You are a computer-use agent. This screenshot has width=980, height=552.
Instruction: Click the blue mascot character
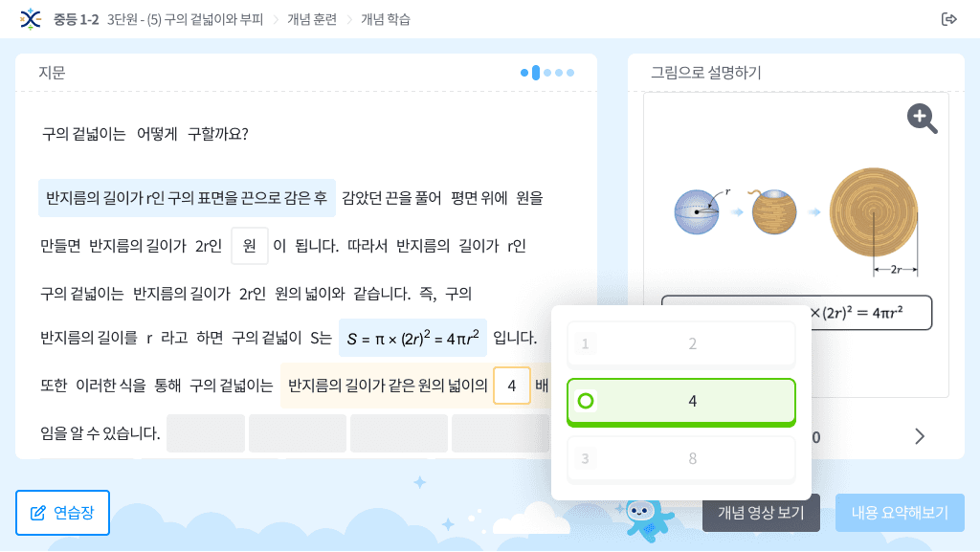648,519
